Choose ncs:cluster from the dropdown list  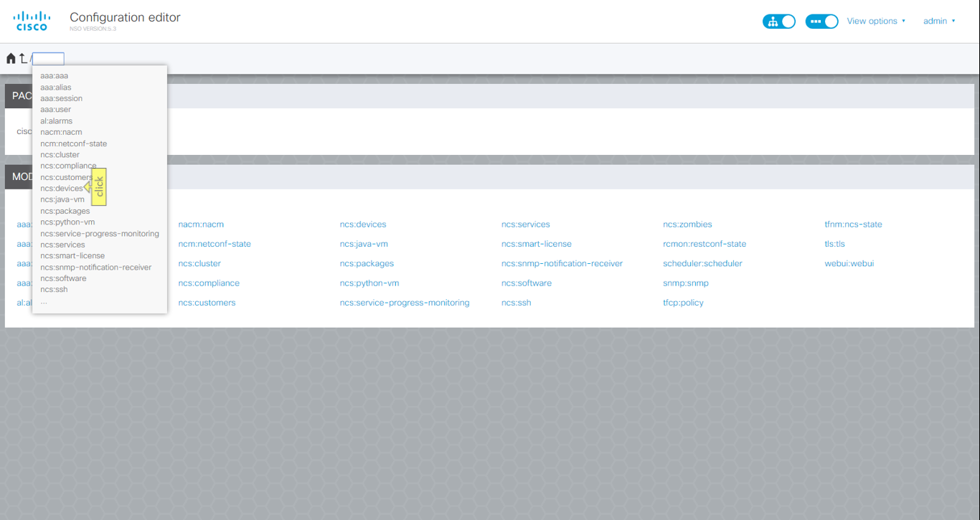60,155
